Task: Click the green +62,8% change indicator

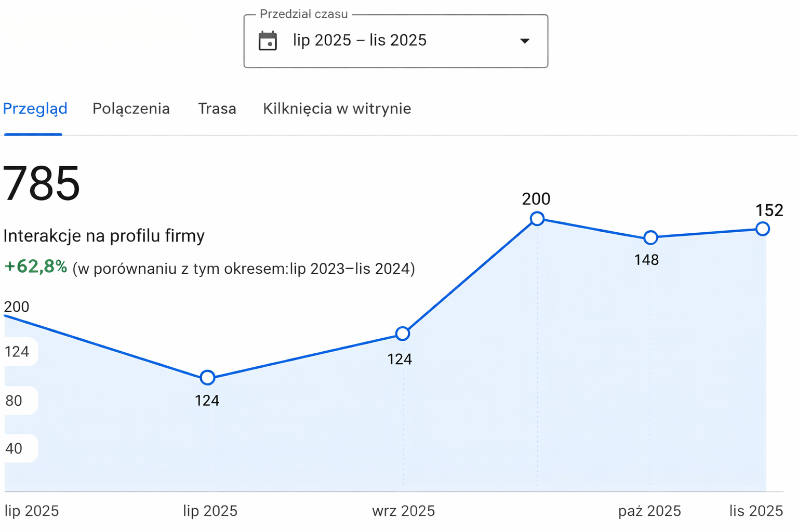Action: [x=35, y=267]
